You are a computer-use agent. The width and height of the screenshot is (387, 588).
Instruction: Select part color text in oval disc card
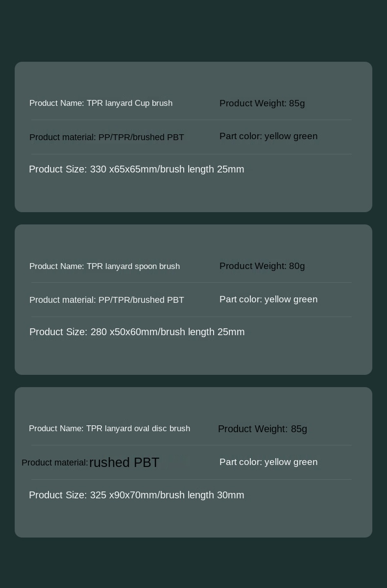pos(268,462)
